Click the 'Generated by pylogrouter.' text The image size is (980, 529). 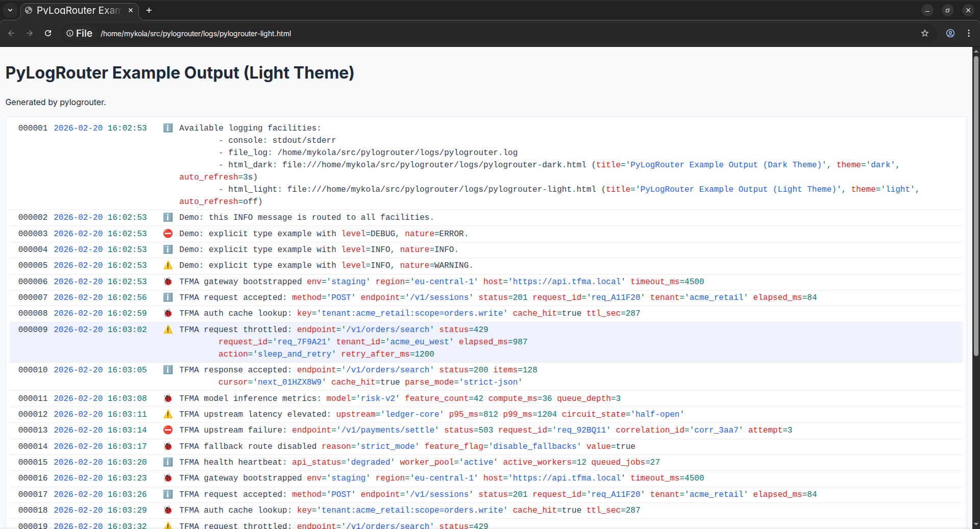[56, 102]
